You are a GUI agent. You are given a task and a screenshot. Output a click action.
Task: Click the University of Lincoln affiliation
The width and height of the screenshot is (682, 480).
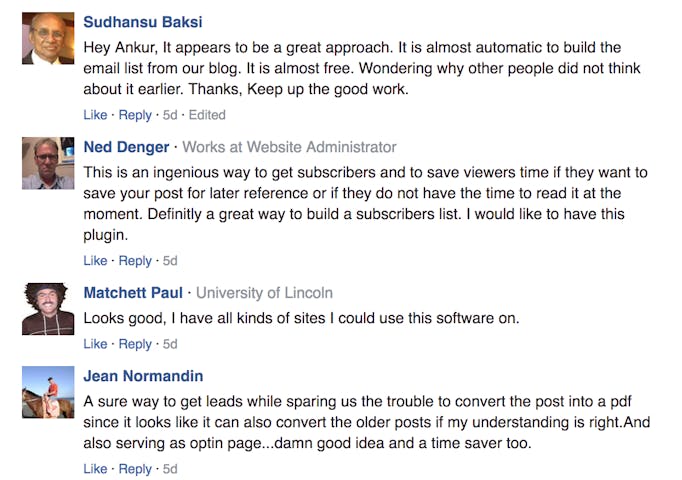264,293
